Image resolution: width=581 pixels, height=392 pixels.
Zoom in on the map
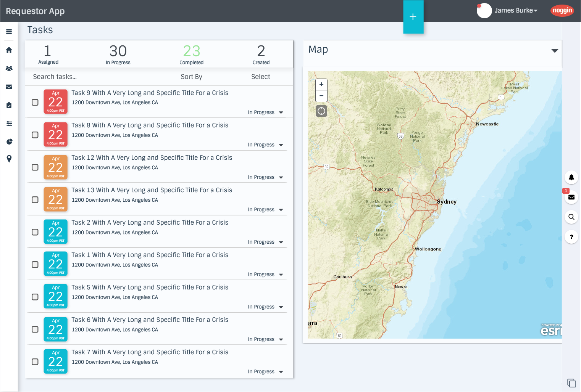click(321, 84)
